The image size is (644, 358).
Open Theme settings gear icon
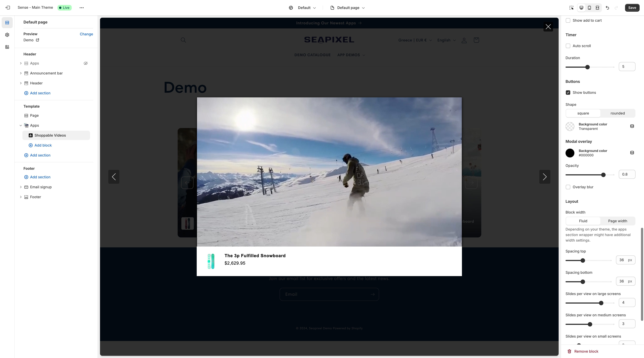pyautogui.click(x=7, y=35)
